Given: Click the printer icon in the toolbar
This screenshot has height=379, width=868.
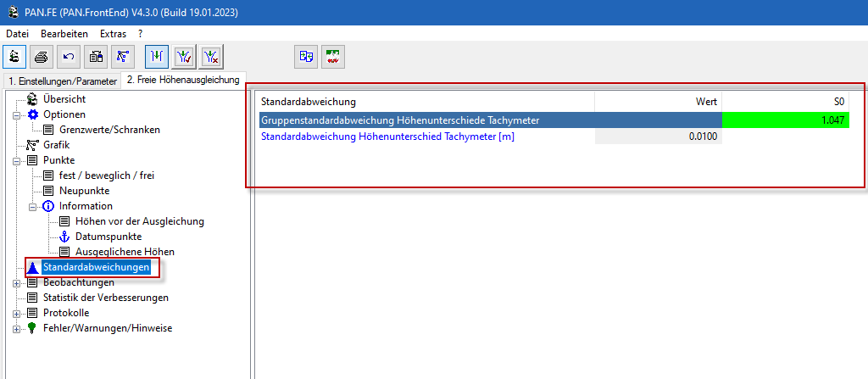Looking at the screenshot, I should (42, 57).
